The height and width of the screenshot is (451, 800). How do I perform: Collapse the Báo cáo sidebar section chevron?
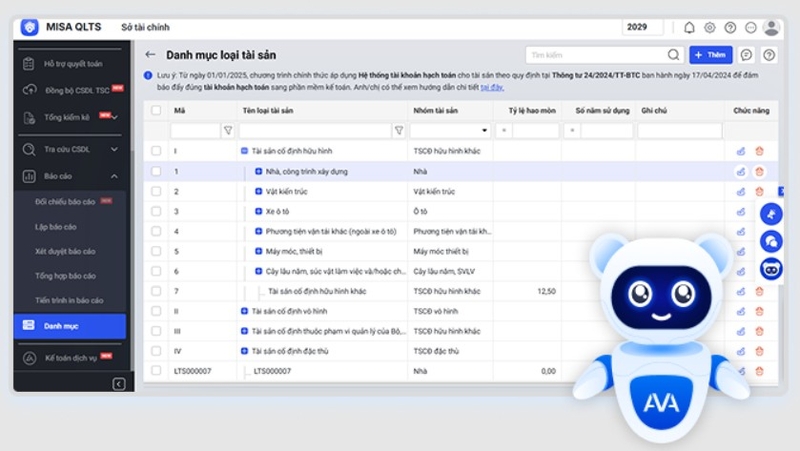[x=114, y=176]
